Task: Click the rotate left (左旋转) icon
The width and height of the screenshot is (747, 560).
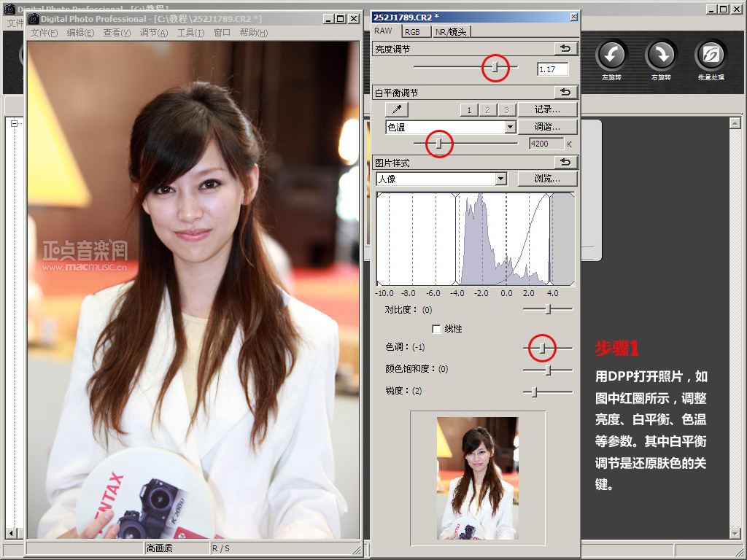Action: (x=611, y=55)
